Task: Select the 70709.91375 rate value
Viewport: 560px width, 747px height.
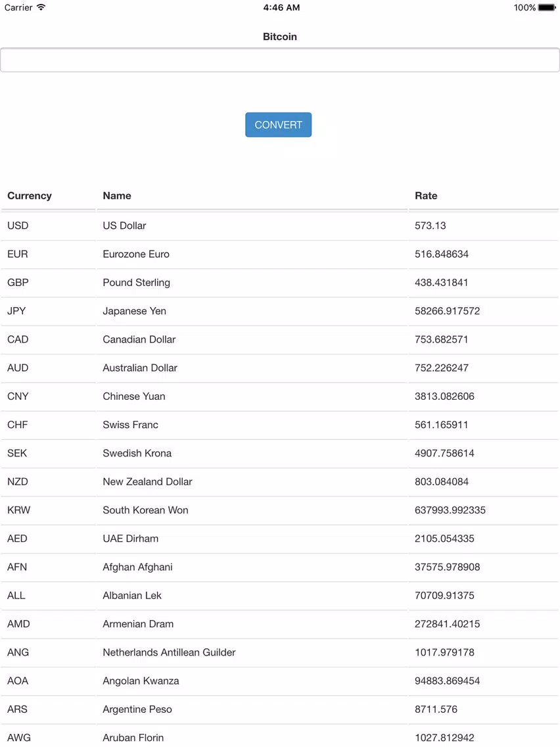Action: click(444, 596)
